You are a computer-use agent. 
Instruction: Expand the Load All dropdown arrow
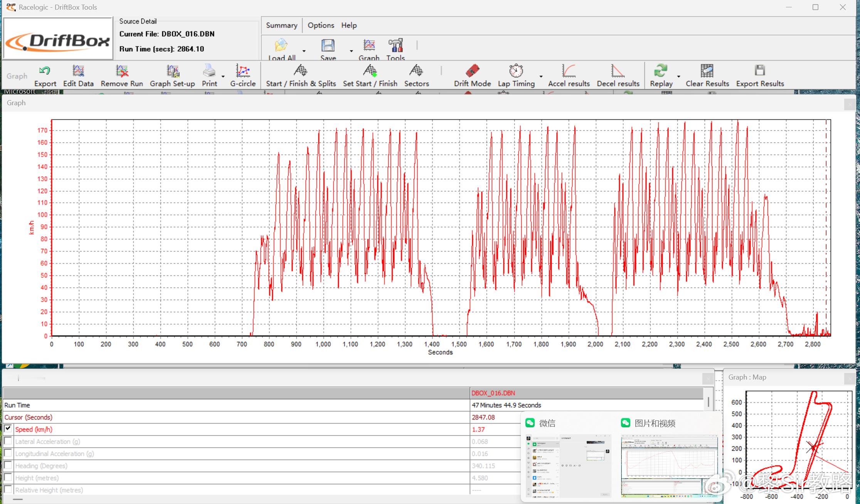coord(304,51)
